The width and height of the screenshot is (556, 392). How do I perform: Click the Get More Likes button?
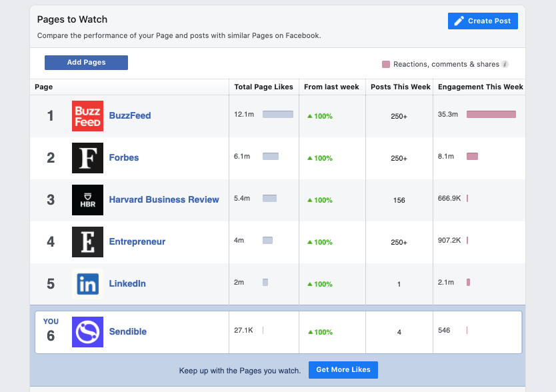(x=343, y=369)
